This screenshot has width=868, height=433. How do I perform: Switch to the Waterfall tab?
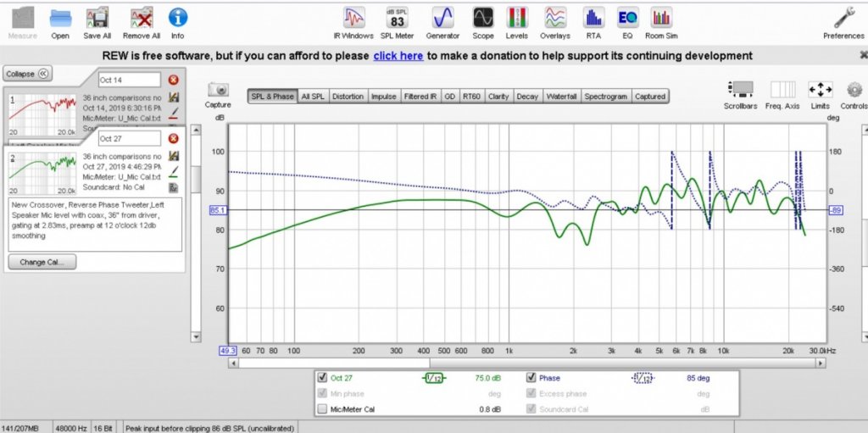pos(561,97)
